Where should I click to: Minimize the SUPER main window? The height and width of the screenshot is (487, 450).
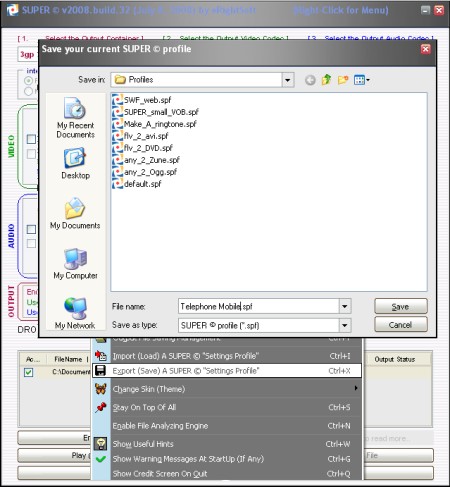[425, 10]
